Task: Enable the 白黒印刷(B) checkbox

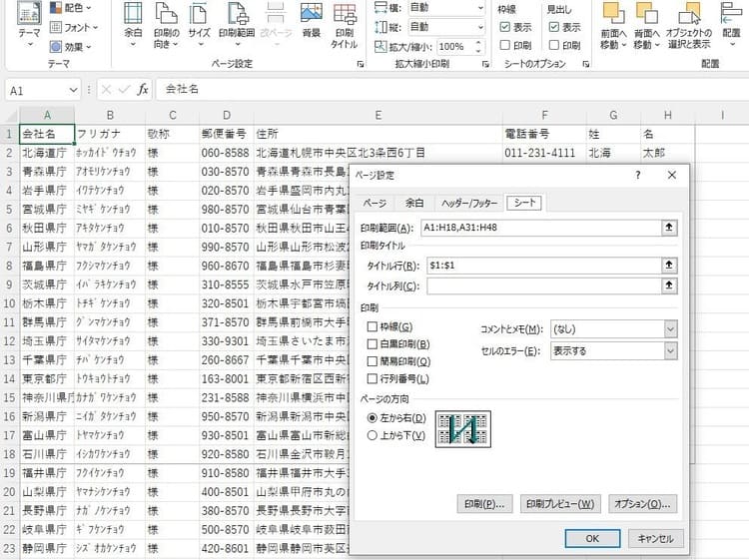Action: coord(373,344)
